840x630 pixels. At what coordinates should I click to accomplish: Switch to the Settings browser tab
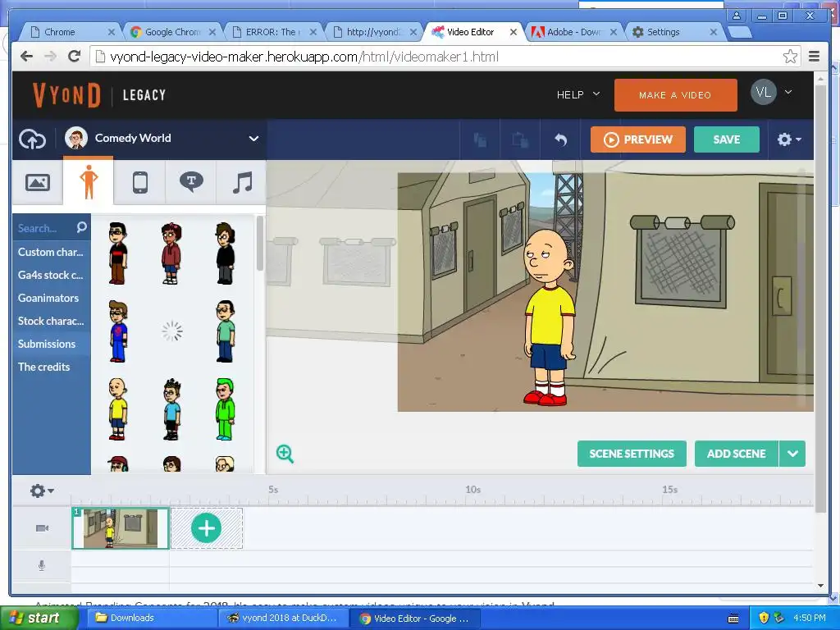click(x=674, y=32)
